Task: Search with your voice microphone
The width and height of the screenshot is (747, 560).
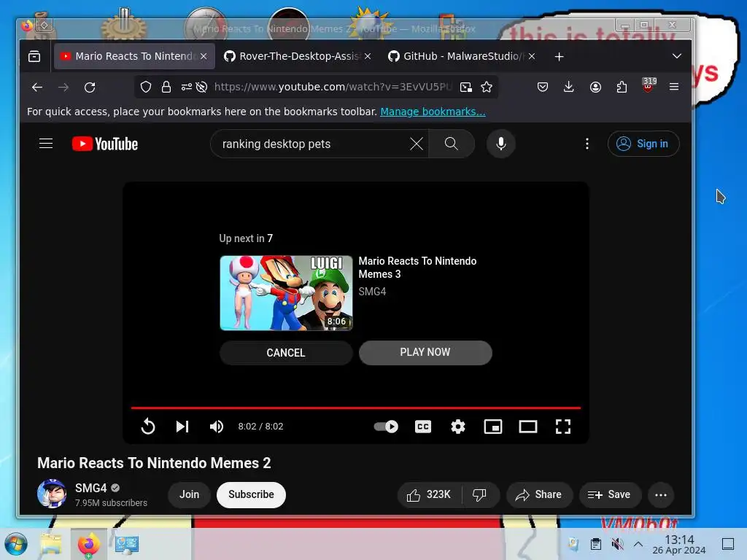Action: [x=500, y=144]
